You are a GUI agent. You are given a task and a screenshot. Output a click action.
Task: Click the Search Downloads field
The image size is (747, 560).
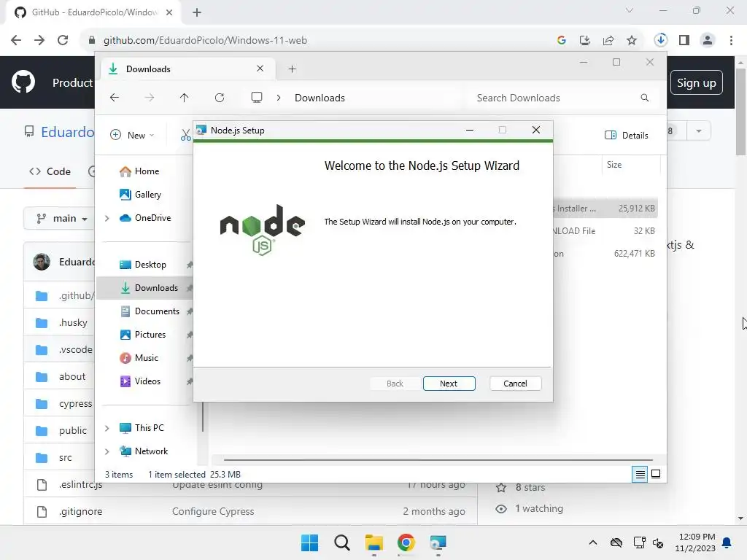[x=562, y=98]
